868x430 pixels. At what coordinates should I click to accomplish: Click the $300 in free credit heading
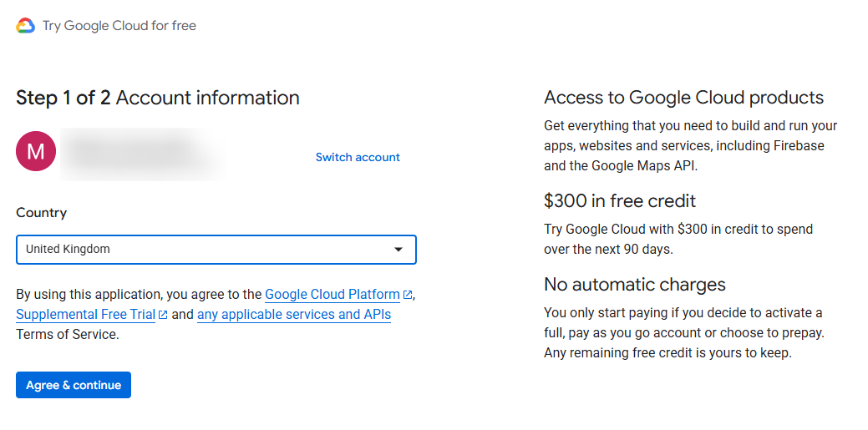click(620, 201)
